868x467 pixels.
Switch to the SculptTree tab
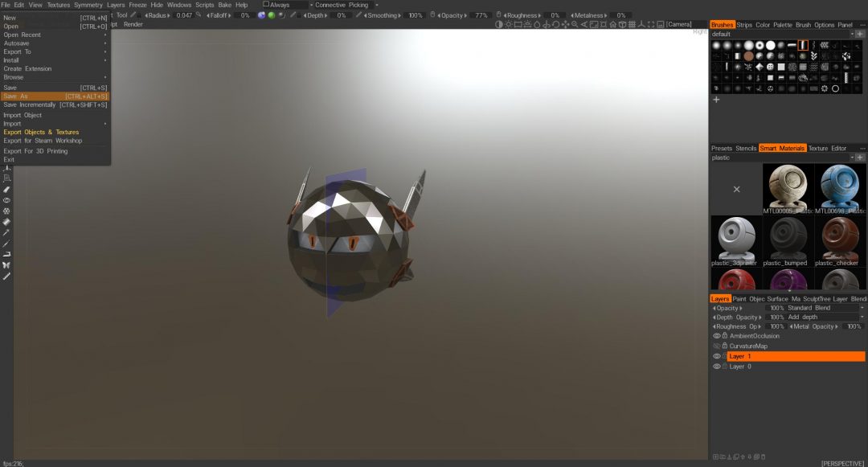(x=817, y=299)
